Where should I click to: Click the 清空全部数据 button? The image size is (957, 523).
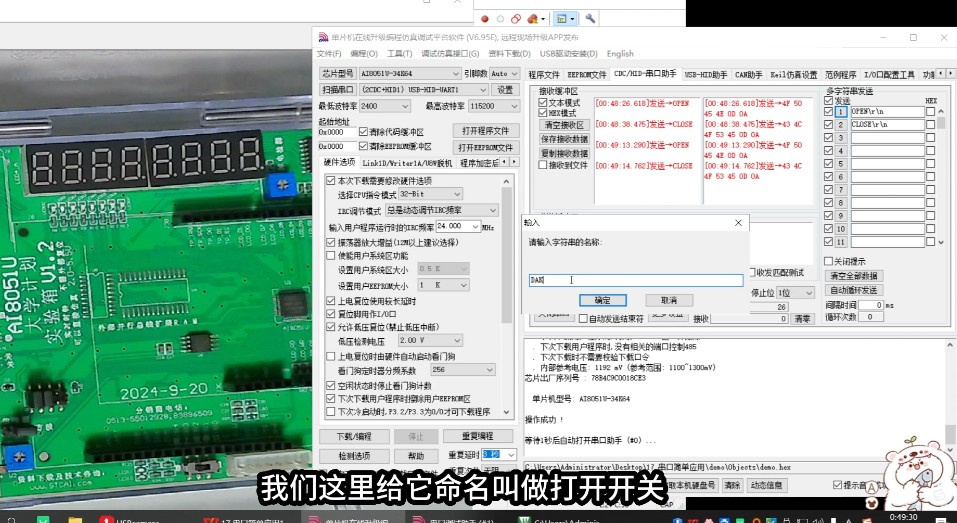point(854,276)
